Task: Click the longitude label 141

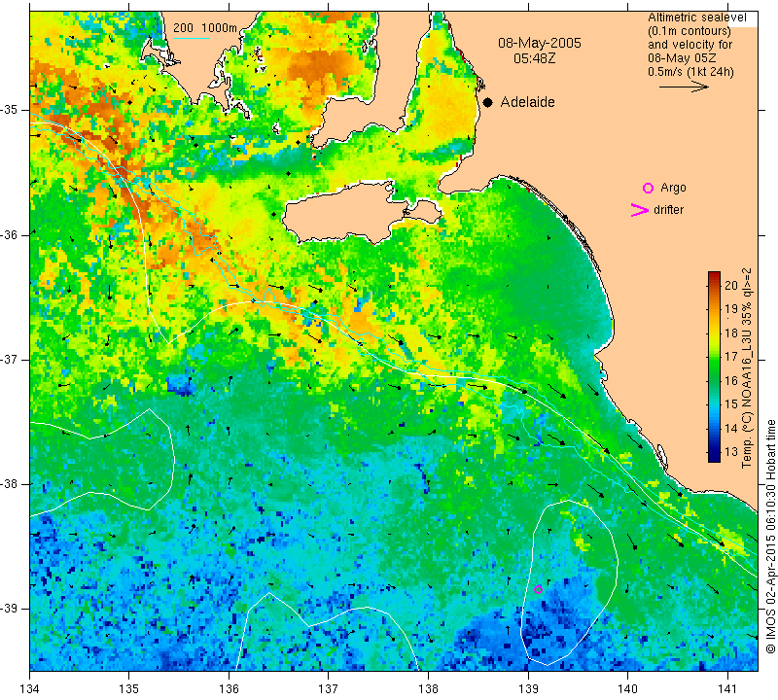Action: click(x=727, y=689)
